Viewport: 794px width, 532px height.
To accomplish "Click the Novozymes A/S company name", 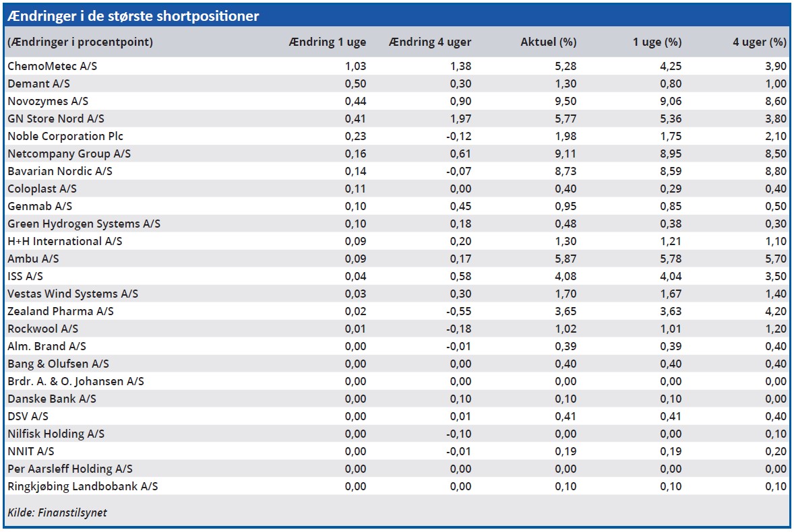I will point(49,101).
